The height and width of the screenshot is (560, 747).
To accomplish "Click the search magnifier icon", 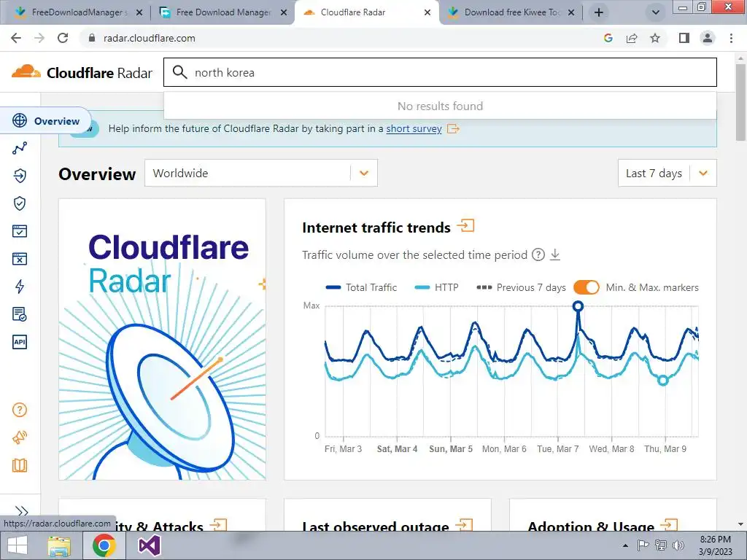I will click(179, 72).
